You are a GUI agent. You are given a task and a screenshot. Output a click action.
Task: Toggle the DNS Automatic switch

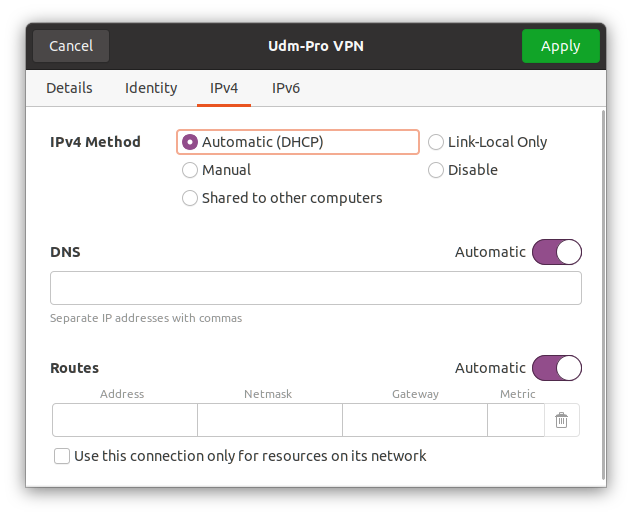pos(556,252)
